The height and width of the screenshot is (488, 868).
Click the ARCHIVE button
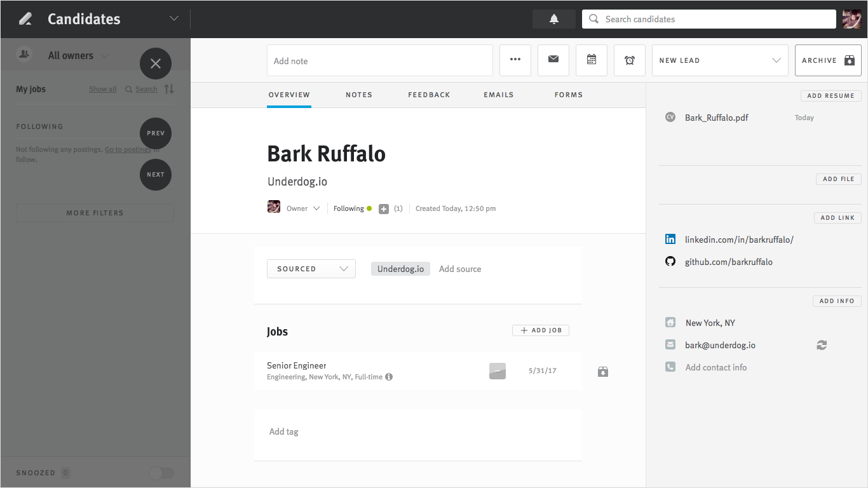tap(828, 60)
